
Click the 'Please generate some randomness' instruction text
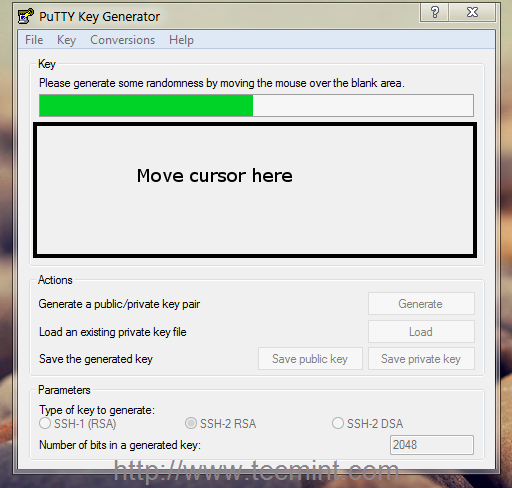pyautogui.click(x=222, y=83)
